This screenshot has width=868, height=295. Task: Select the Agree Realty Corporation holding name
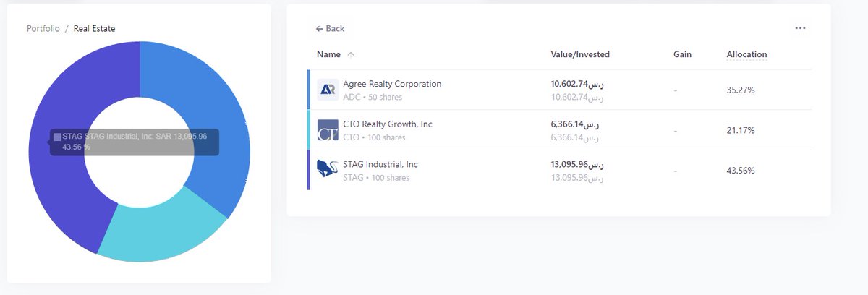[x=392, y=84]
